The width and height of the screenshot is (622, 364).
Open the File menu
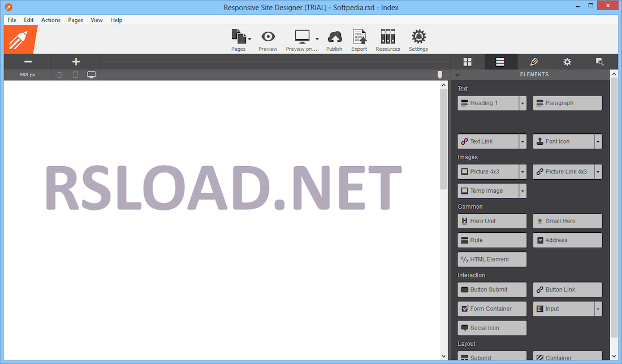coord(12,20)
